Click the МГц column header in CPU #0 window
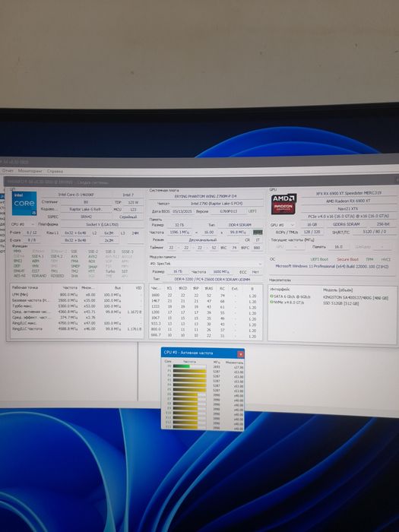The width and height of the screenshot is (399, 532). click(217, 362)
